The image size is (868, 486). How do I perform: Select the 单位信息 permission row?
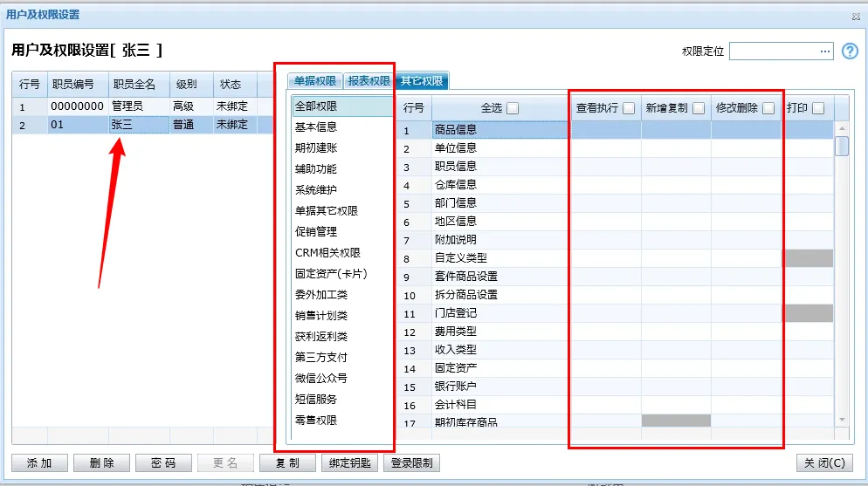pos(615,148)
